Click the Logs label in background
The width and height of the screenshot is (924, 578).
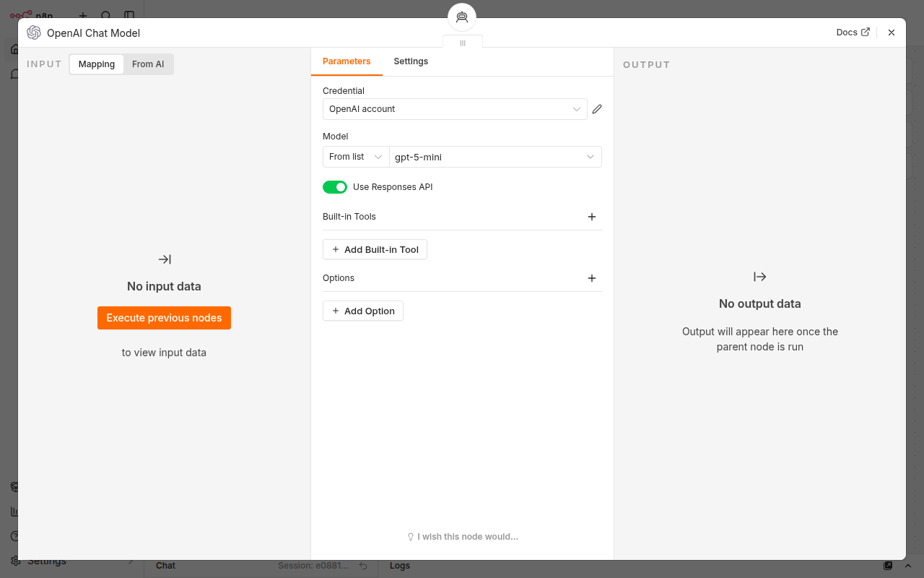(400, 566)
